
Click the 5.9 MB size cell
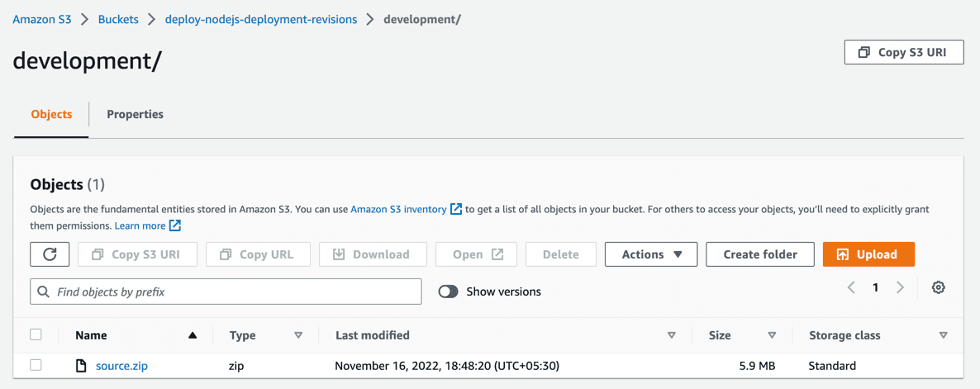(757, 366)
